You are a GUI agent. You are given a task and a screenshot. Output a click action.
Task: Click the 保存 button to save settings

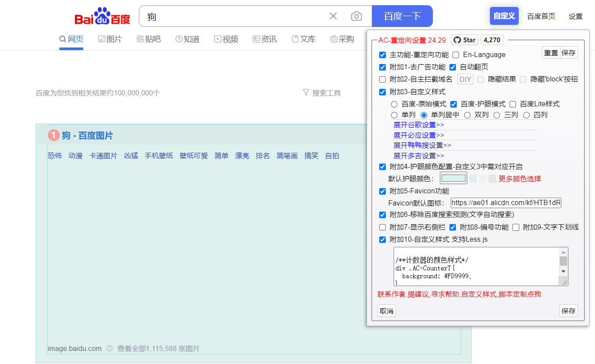tap(568, 310)
